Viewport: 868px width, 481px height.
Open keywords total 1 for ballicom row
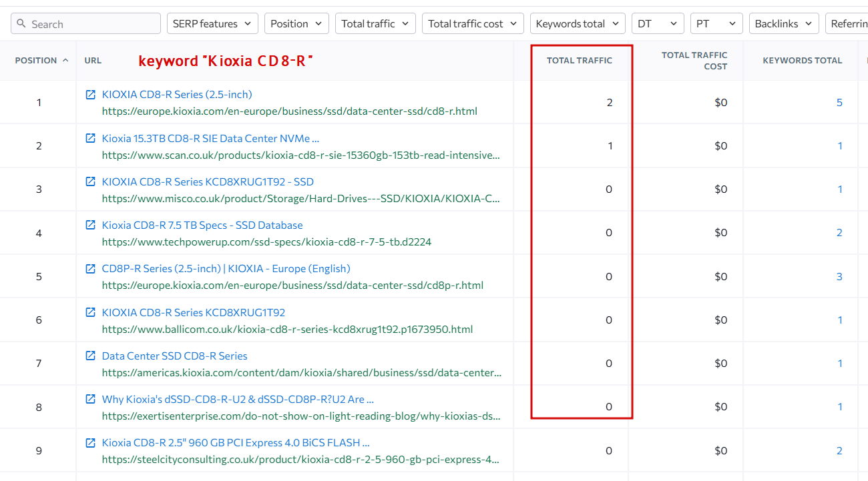coord(840,320)
